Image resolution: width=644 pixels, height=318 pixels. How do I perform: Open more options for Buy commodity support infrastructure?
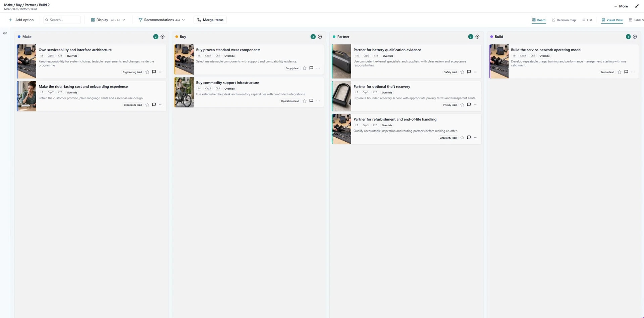318,101
